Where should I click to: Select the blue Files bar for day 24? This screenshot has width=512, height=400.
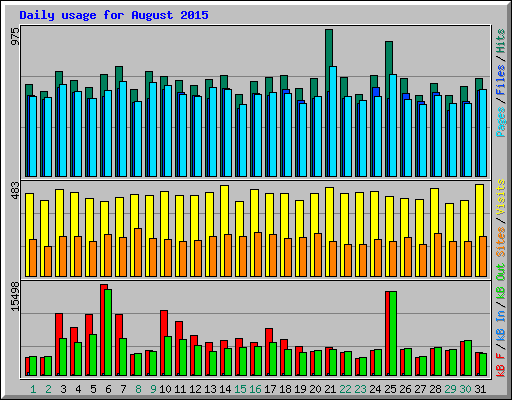coord(377,92)
